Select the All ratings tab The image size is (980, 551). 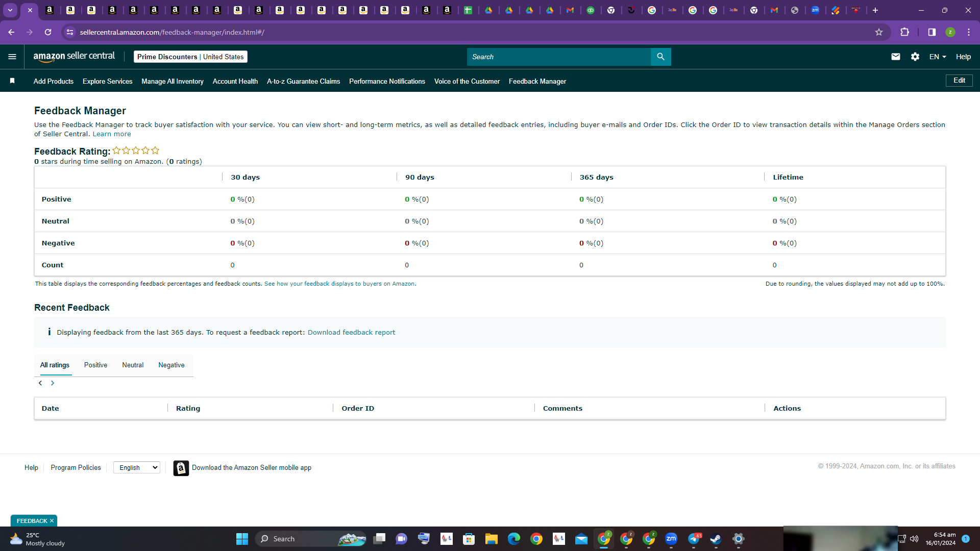[x=55, y=365]
